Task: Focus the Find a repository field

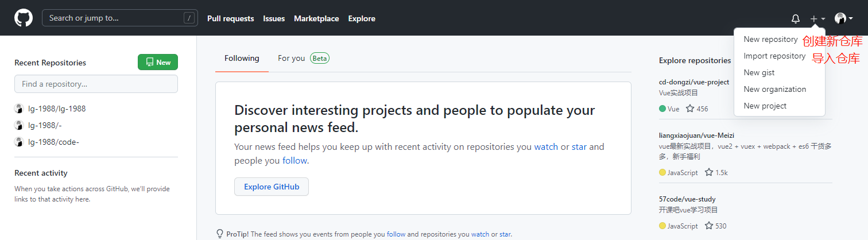Action: coord(96,84)
